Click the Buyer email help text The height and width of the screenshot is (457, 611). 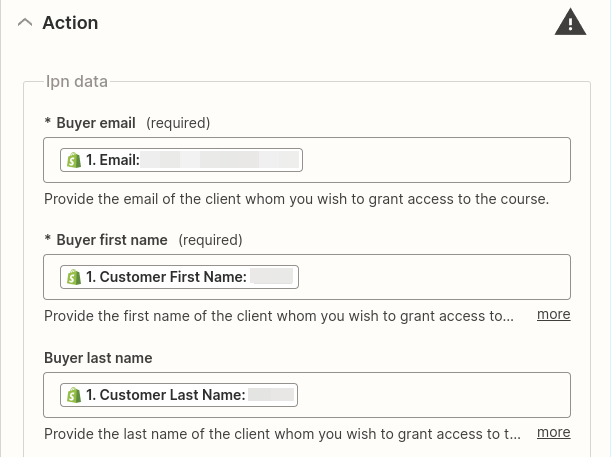coord(297,199)
